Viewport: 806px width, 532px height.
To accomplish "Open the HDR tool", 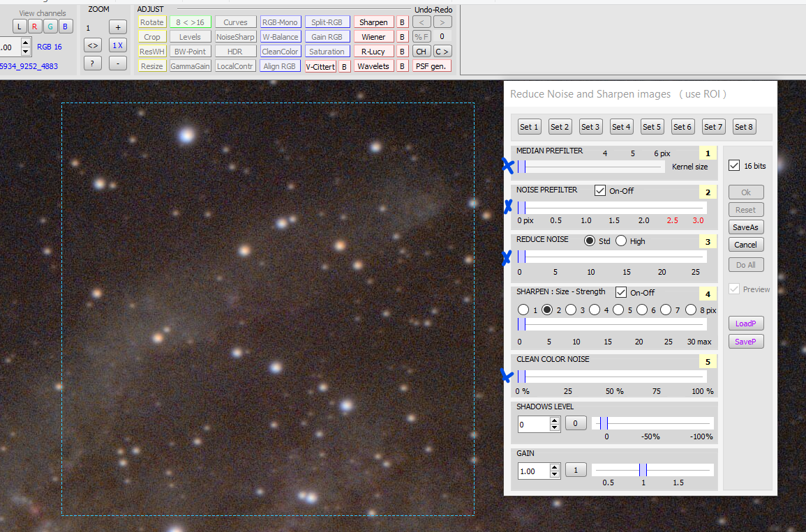I will click(x=235, y=52).
